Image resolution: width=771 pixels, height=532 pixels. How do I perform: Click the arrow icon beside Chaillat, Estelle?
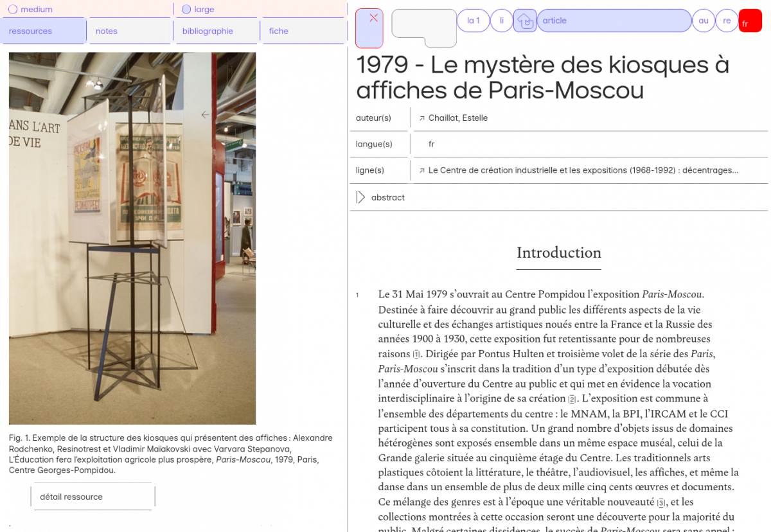(422, 118)
